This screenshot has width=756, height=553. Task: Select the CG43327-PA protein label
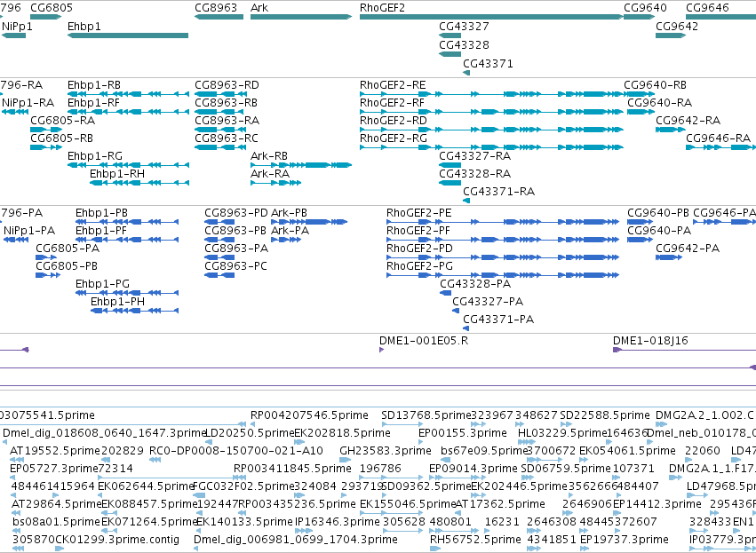click(x=488, y=302)
